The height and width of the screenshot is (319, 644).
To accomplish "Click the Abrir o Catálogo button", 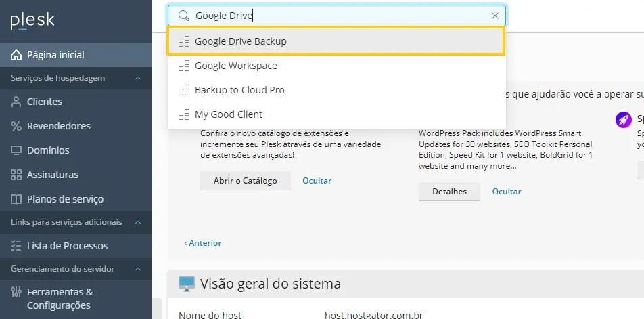I will point(245,181).
